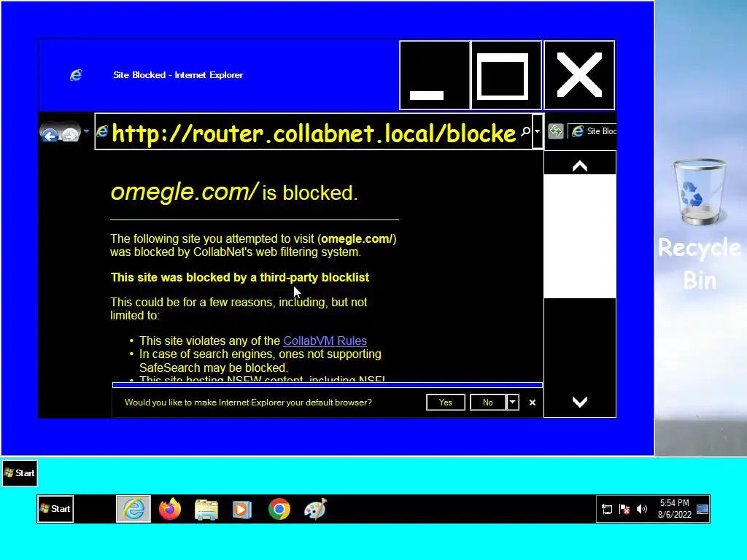
Task: Open the CollabVM Rules link
Action: click(325, 341)
